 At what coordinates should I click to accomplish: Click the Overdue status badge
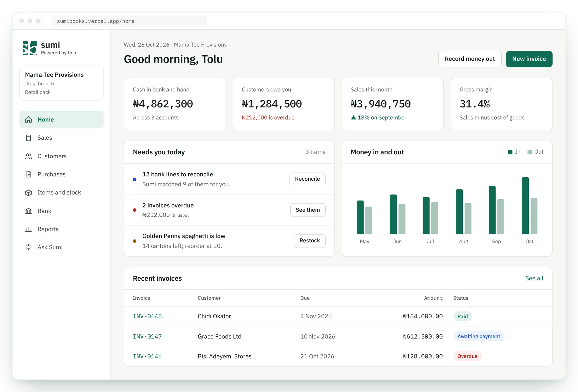tap(467, 356)
